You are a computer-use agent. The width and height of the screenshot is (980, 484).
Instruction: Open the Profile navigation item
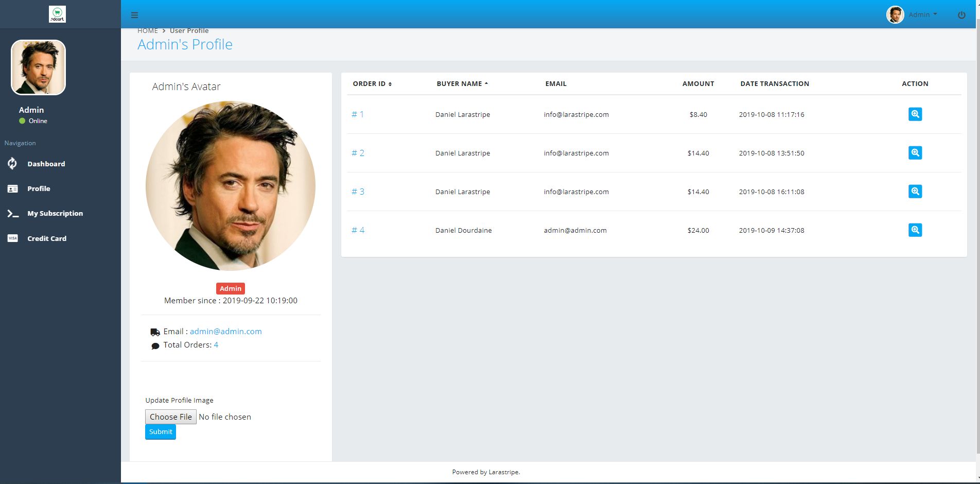coord(39,188)
